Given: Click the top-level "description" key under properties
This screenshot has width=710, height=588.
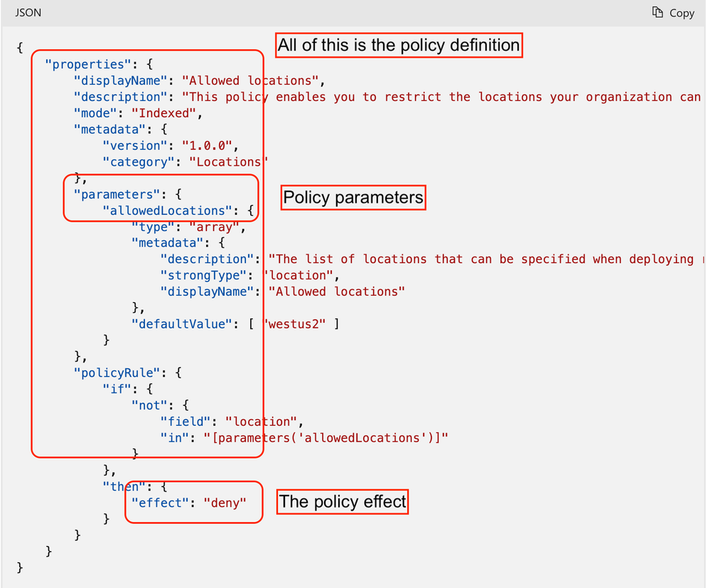Looking at the screenshot, I should [x=120, y=97].
